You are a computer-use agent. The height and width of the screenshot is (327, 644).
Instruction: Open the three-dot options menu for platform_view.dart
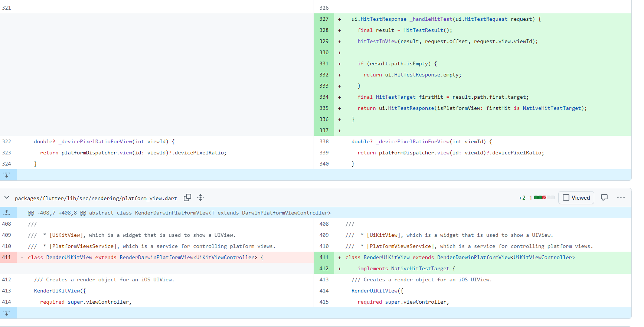[621, 198]
